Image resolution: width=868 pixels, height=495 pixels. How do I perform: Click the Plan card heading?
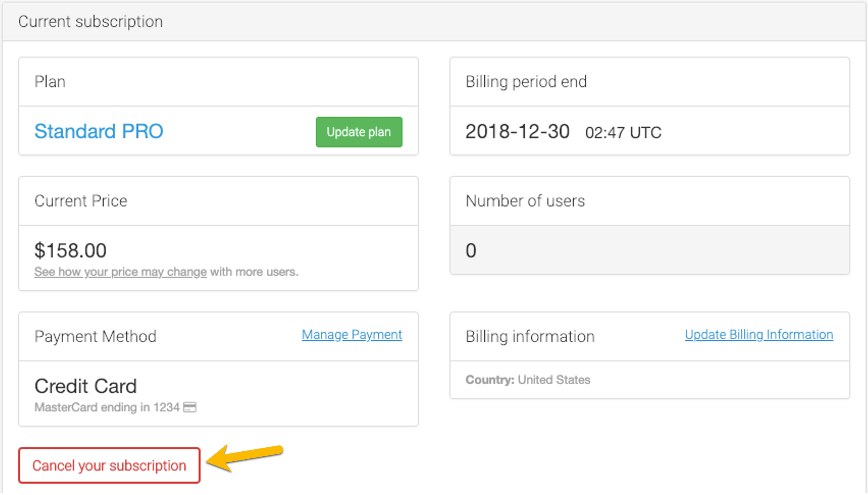pyautogui.click(x=50, y=82)
